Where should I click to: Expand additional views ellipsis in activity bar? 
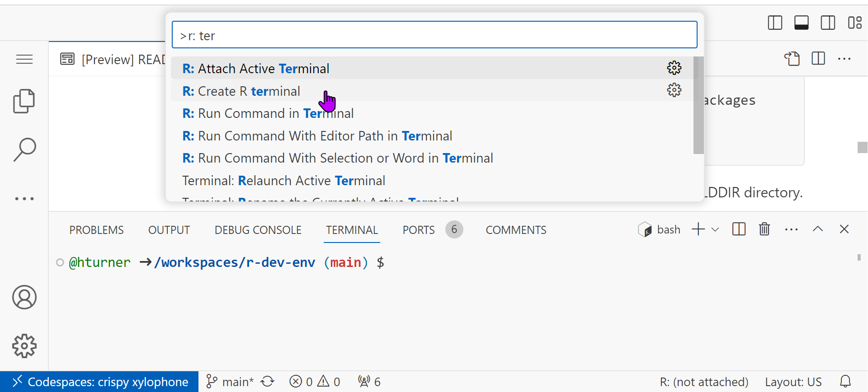pos(24,199)
